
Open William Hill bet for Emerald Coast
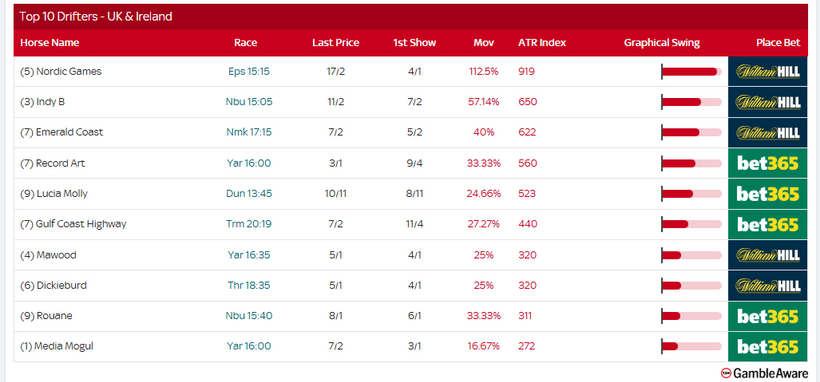coord(768,132)
